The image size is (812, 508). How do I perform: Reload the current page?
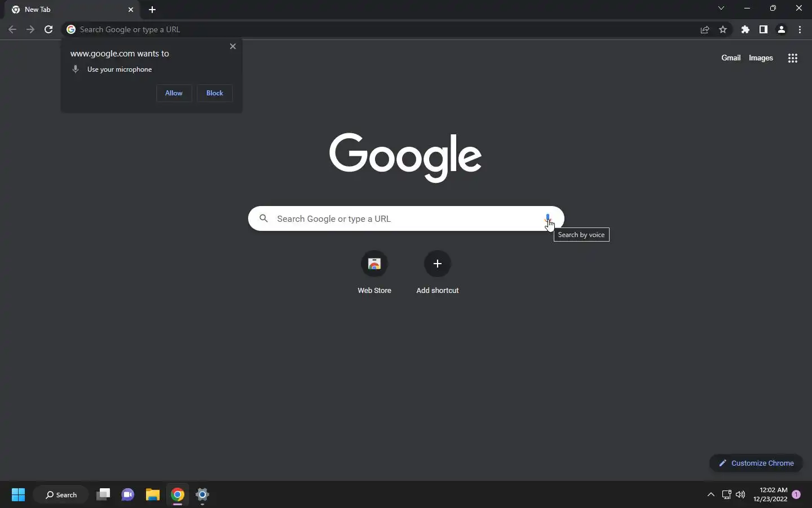(x=48, y=29)
